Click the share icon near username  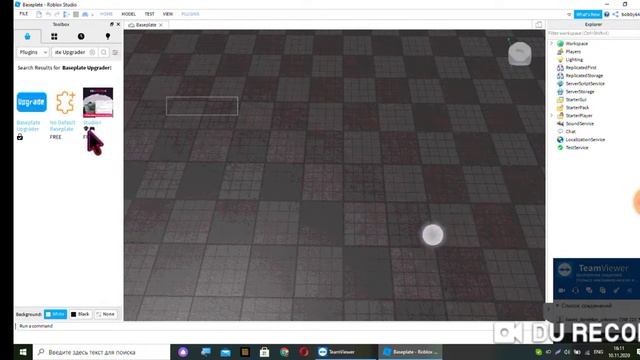pyautogui.click(x=615, y=14)
